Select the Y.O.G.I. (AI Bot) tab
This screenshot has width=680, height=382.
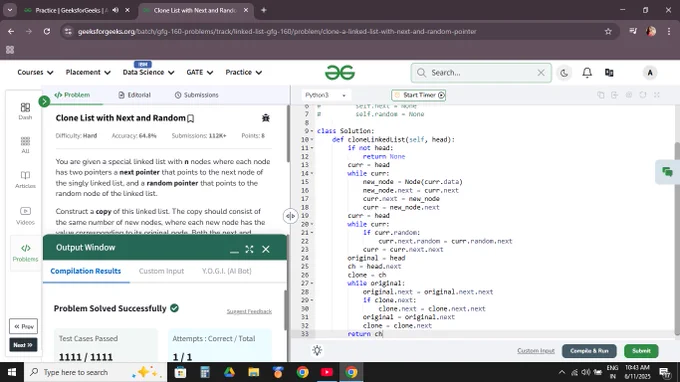226,271
